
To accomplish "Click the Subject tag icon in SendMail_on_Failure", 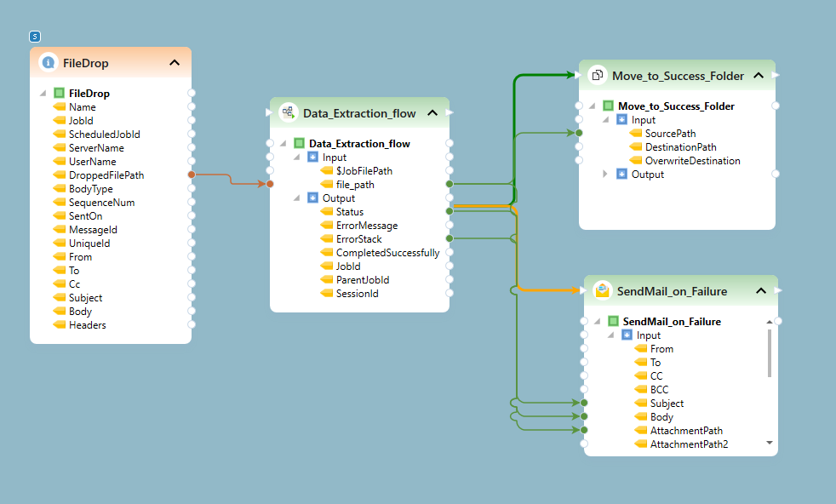I will [641, 404].
